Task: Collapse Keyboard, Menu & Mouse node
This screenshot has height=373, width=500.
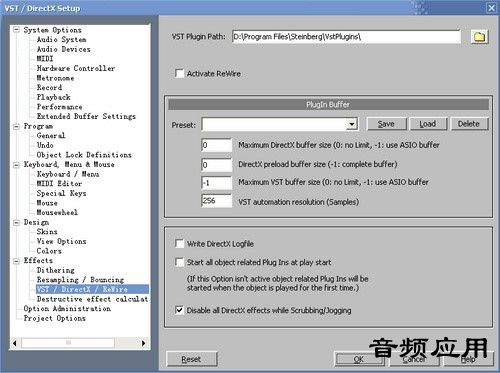Action: click(x=16, y=165)
